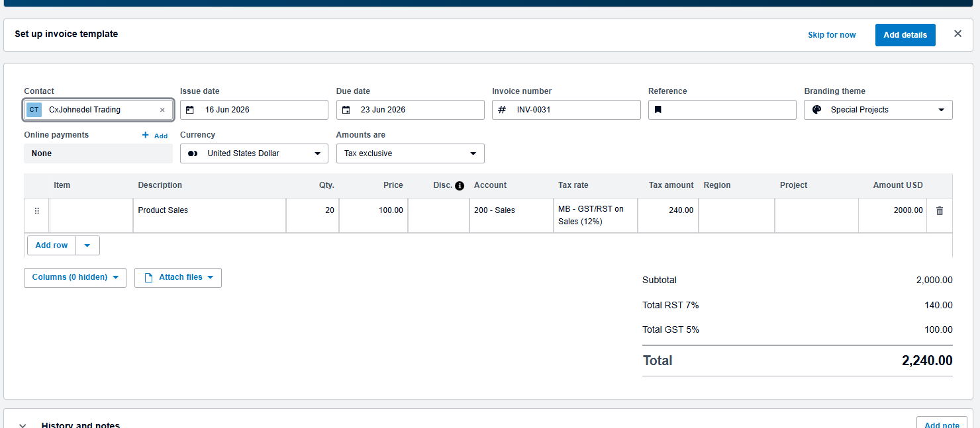Open the Amounts are dropdown
The width and height of the screenshot is (980, 428).
pyautogui.click(x=411, y=153)
